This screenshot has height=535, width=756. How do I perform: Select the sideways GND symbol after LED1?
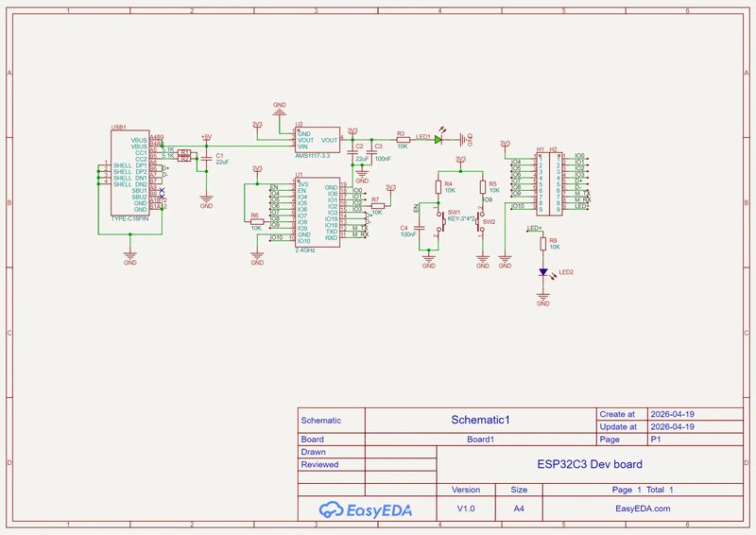tap(465, 140)
